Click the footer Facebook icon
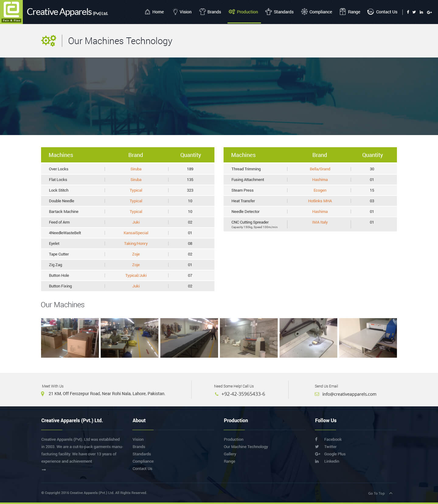 point(316,439)
